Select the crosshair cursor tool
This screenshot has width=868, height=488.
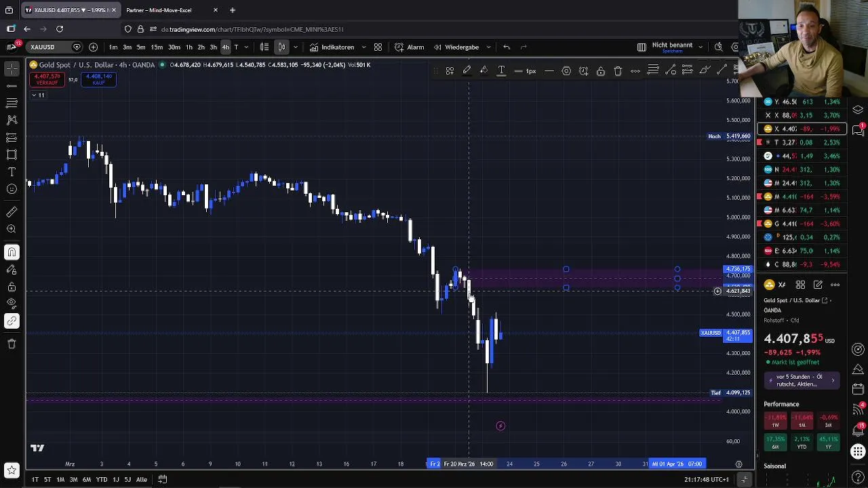coord(12,68)
